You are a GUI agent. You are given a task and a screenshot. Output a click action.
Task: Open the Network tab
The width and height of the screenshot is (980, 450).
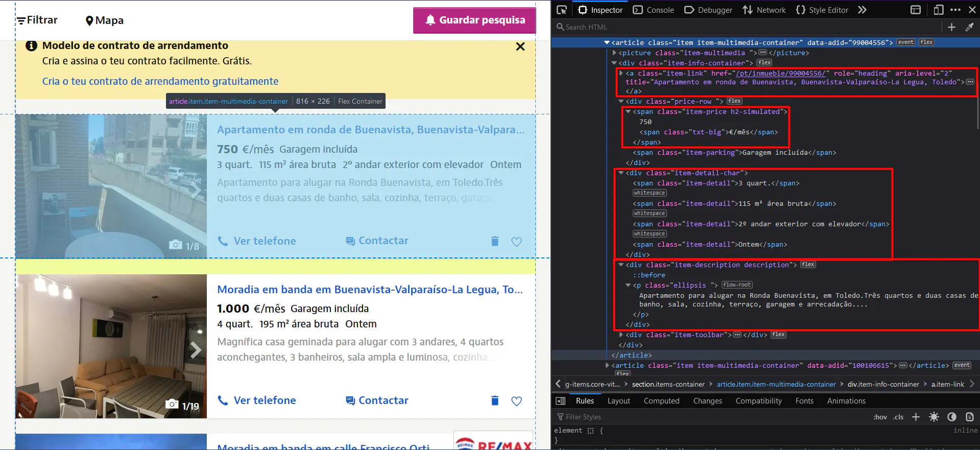(764, 10)
